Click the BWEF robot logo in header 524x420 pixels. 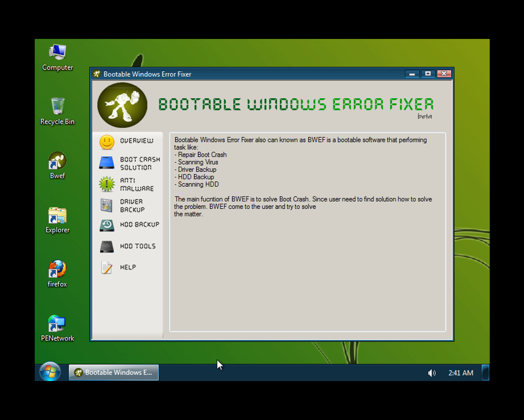click(x=122, y=105)
